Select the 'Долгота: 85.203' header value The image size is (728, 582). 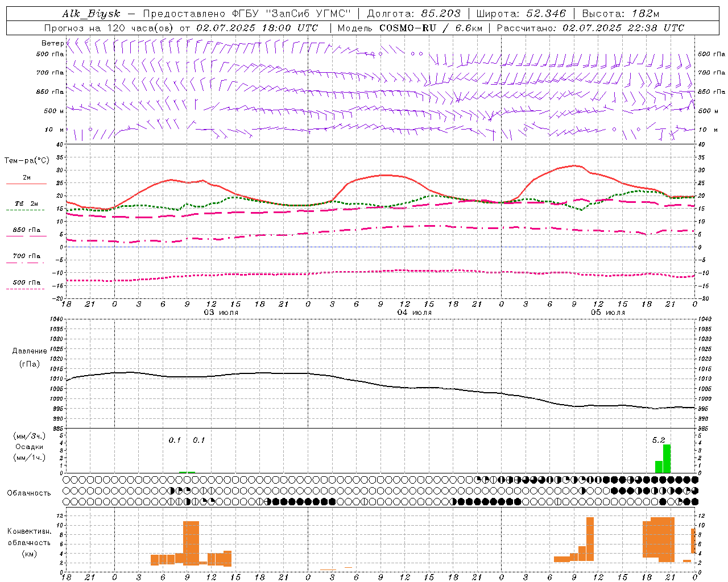pyautogui.click(x=414, y=14)
